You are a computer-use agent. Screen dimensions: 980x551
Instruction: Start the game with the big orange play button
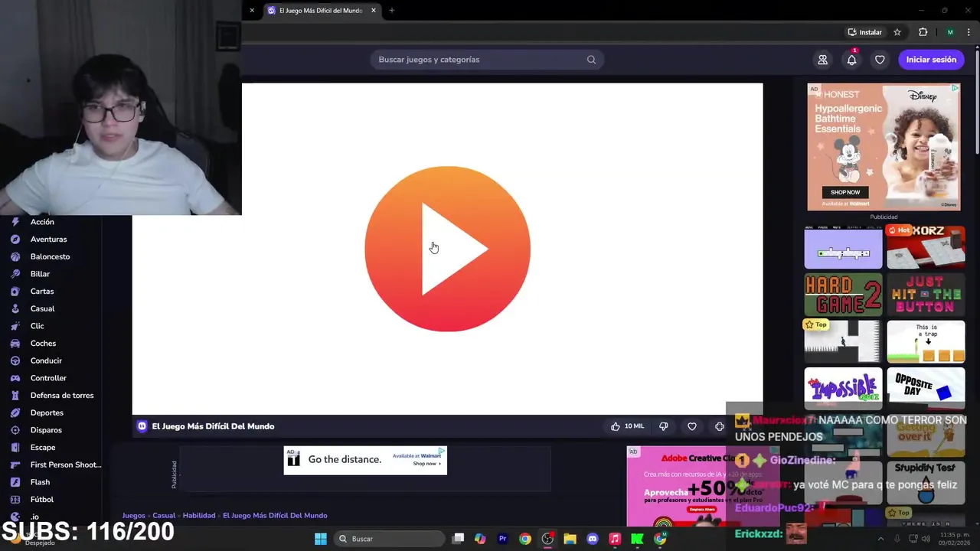click(447, 249)
